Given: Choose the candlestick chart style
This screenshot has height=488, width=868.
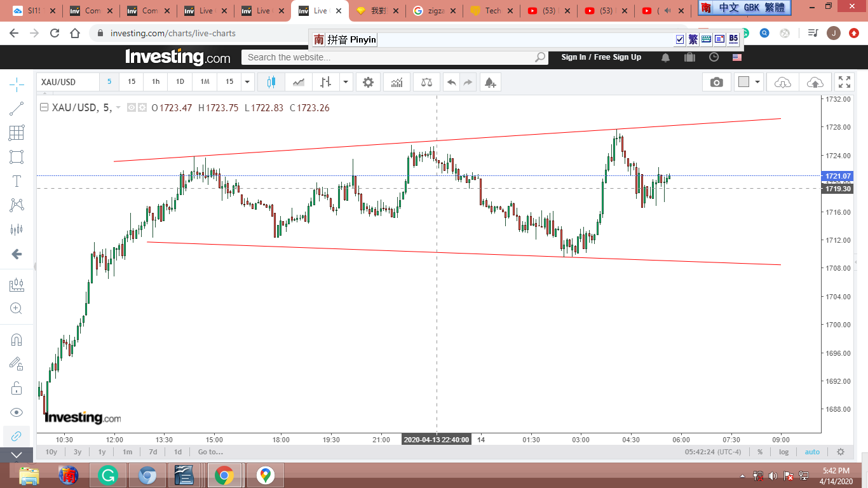Looking at the screenshot, I should [271, 82].
